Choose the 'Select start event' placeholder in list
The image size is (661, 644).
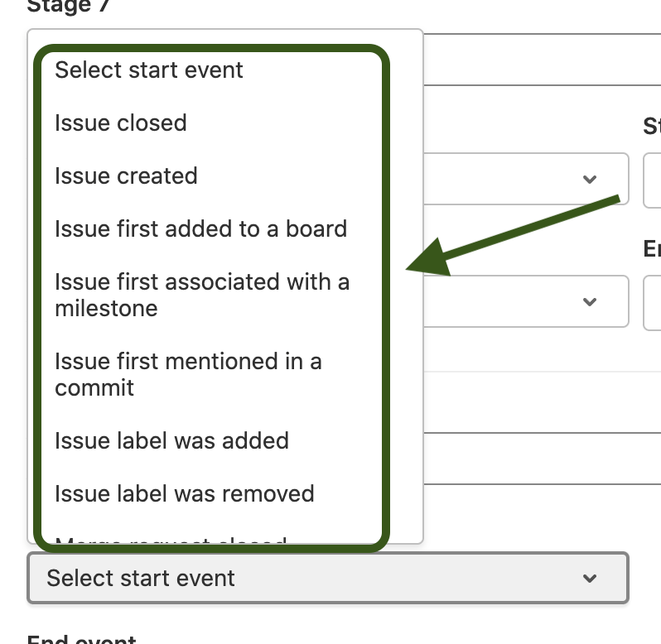click(x=149, y=70)
